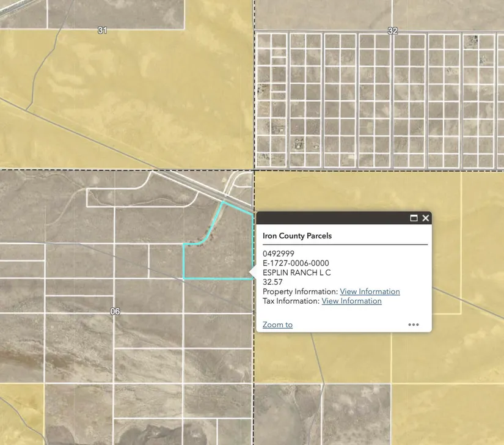Click section label 32 on map
Screen dimensions: 504x445
392,31
